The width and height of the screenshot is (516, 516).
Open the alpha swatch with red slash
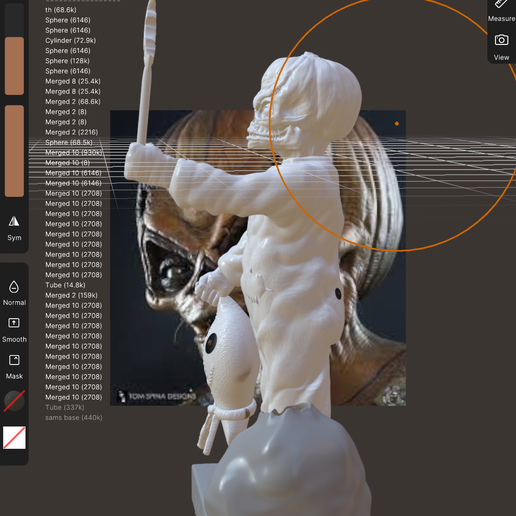pos(14,437)
